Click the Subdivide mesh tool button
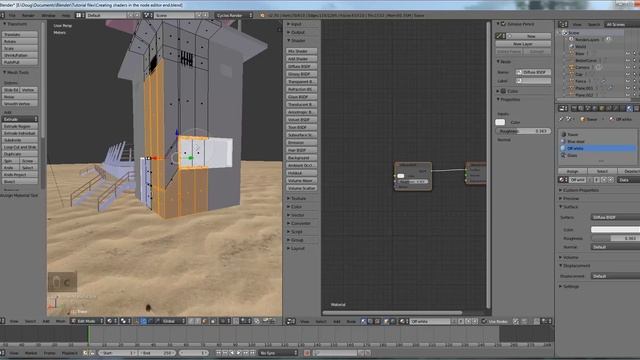The image size is (640, 360). [20, 140]
